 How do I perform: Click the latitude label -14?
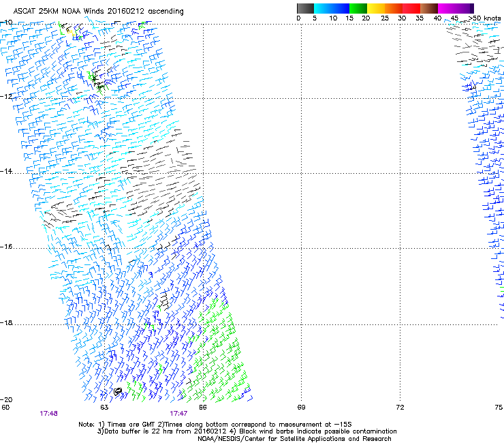(x=6, y=171)
